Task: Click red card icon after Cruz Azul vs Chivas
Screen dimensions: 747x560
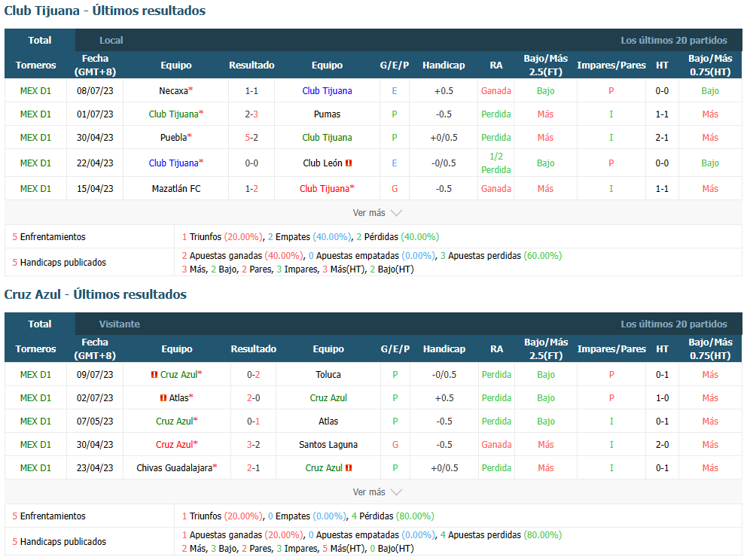Action: pyautogui.click(x=349, y=468)
